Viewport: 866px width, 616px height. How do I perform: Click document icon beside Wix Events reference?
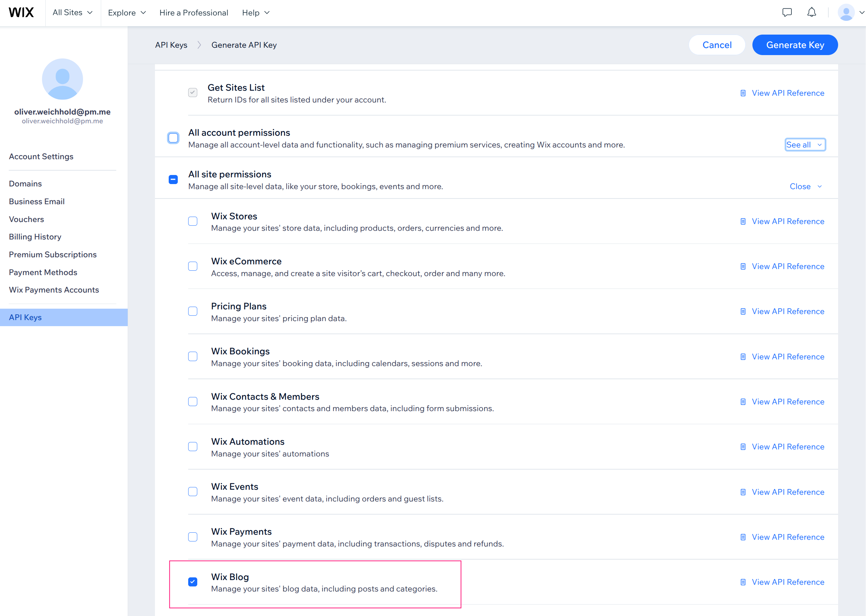pos(743,492)
